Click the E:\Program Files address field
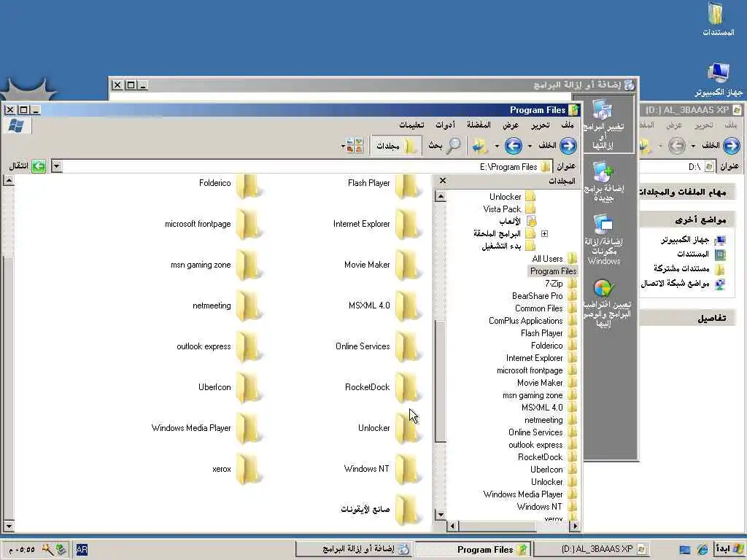This screenshot has height=560, width=747. click(308, 167)
